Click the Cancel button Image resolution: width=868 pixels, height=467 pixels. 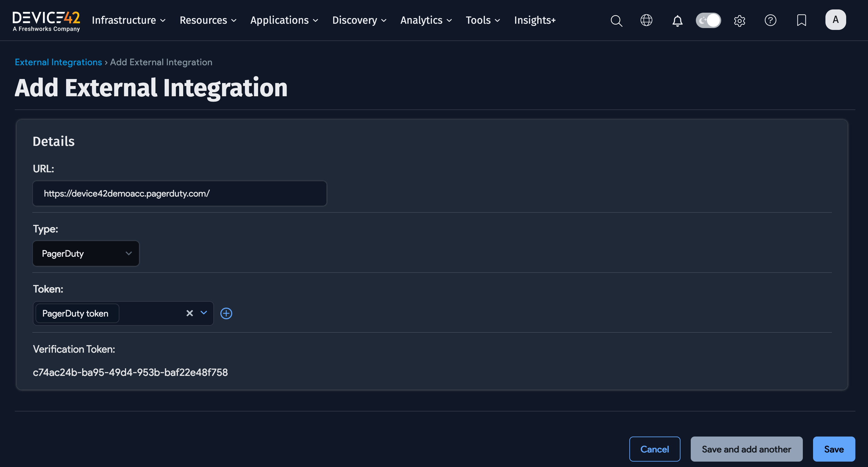pyautogui.click(x=655, y=449)
